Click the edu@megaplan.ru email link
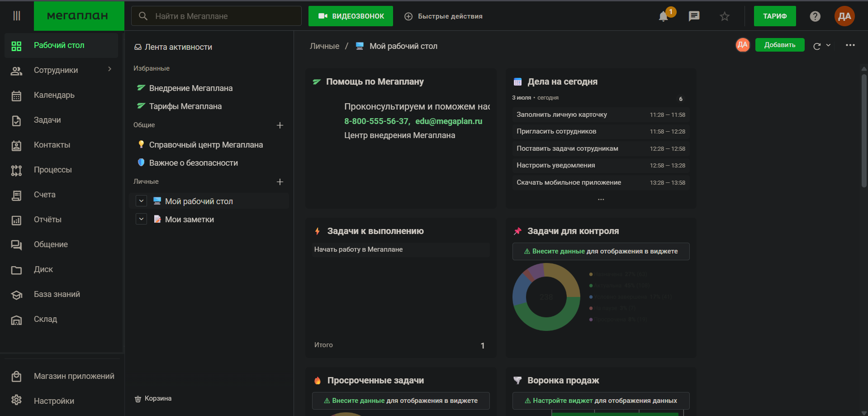The width and height of the screenshot is (868, 416). (449, 121)
